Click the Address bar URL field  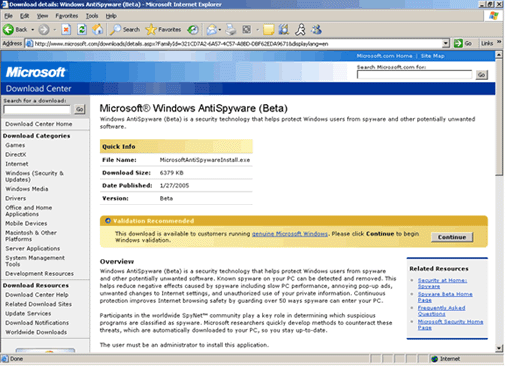pyautogui.click(x=238, y=44)
